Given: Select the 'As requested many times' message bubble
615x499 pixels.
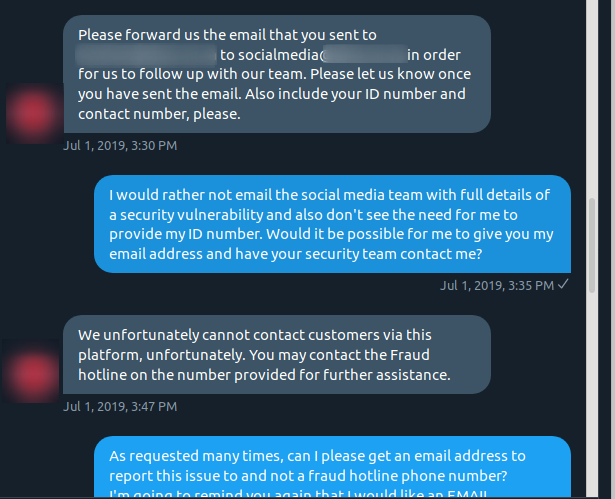Looking at the screenshot, I should click(x=332, y=467).
